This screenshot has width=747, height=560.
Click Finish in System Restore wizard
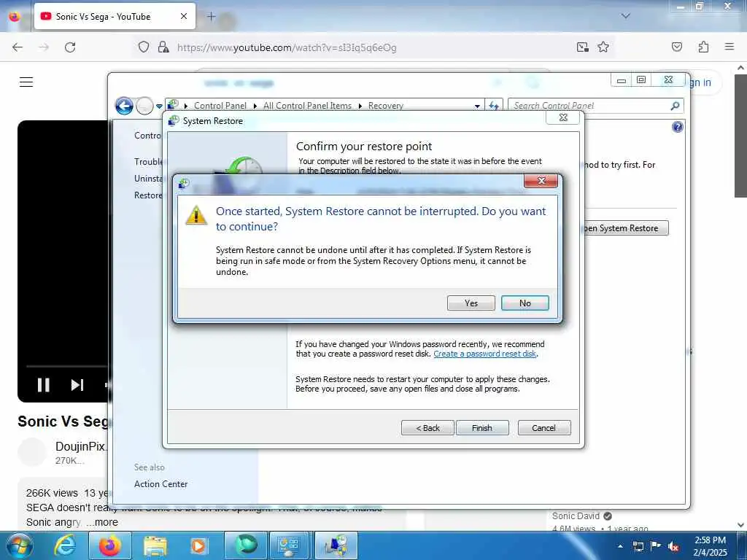point(482,427)
